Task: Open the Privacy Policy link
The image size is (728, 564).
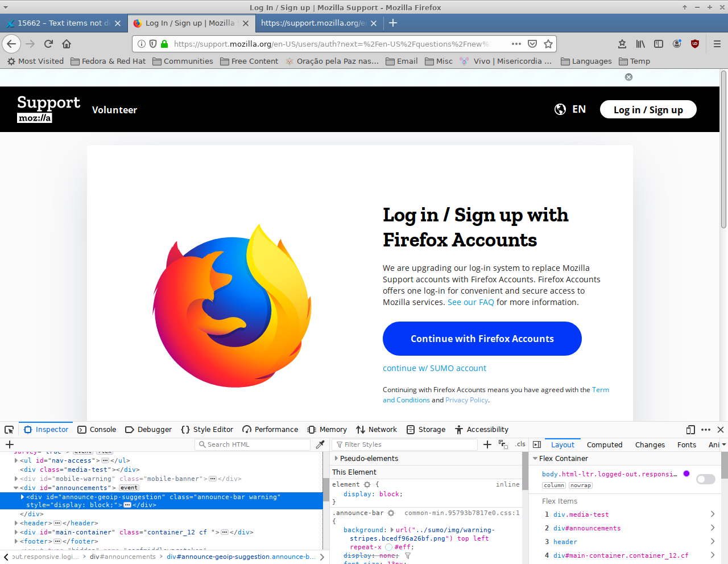Action: coord(466,400)
